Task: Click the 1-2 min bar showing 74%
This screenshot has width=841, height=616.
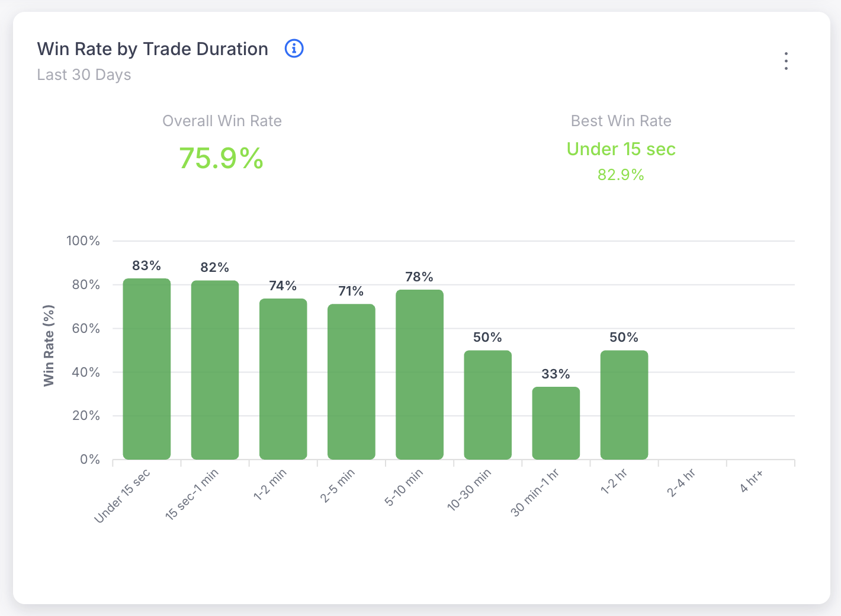Action: click(283, 379)
